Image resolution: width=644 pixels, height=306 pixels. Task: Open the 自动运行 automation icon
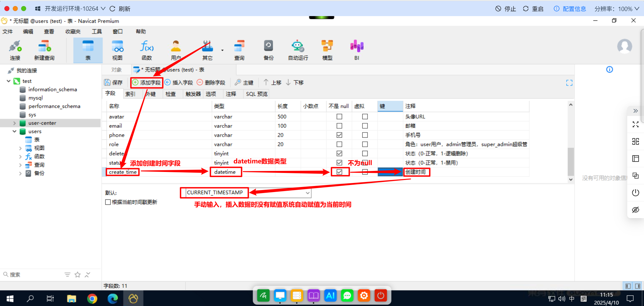298,50
